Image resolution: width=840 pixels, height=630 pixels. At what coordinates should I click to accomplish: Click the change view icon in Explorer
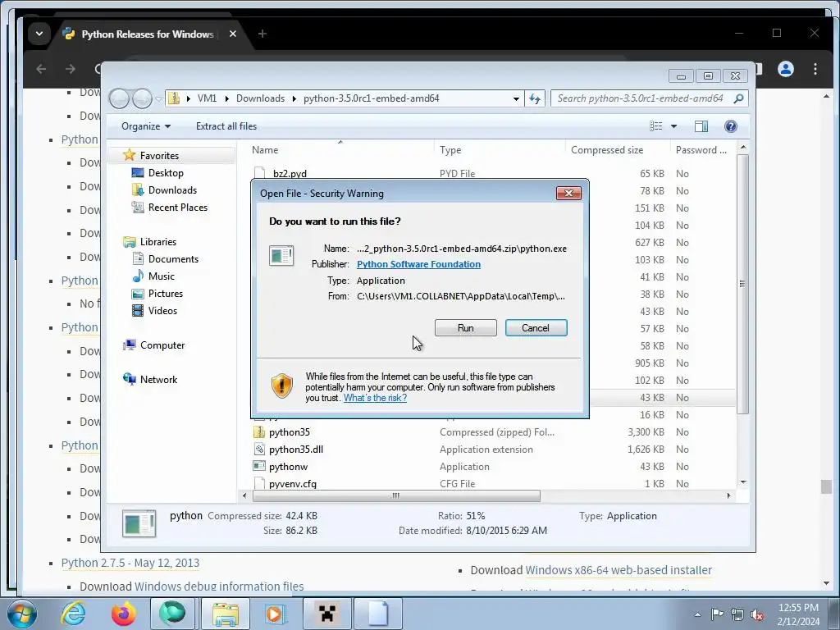(x=655, y=126)
